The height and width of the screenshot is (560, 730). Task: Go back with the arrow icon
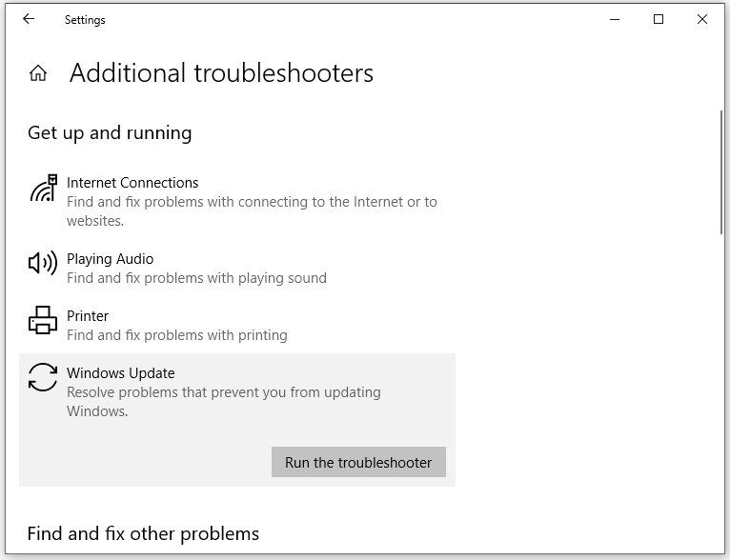click(x=29, y=19)
